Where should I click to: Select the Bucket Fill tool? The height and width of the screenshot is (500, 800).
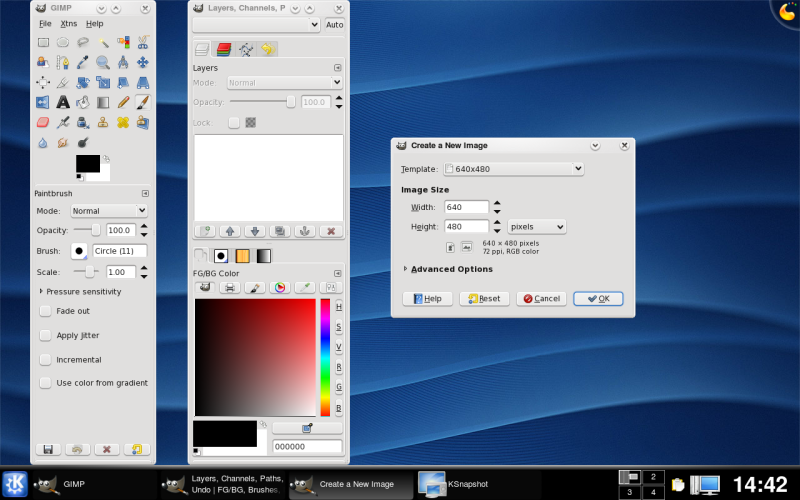[83, 102]
